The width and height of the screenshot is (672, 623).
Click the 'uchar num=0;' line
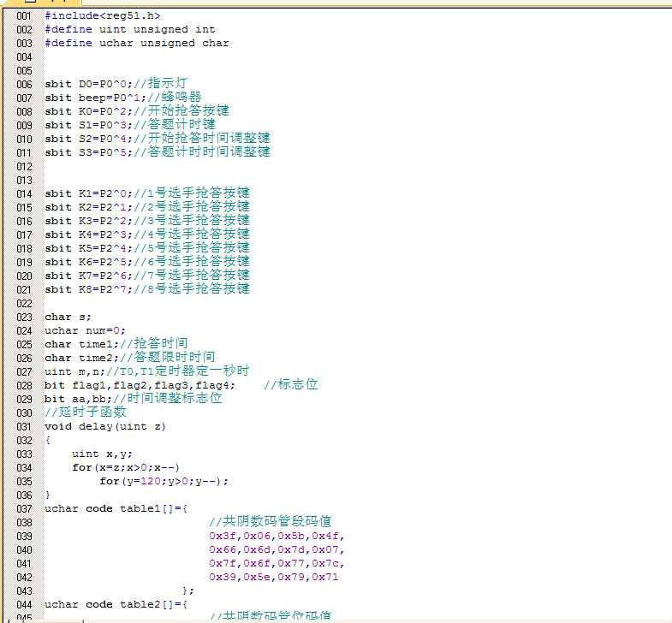click(x=85, y=330)
